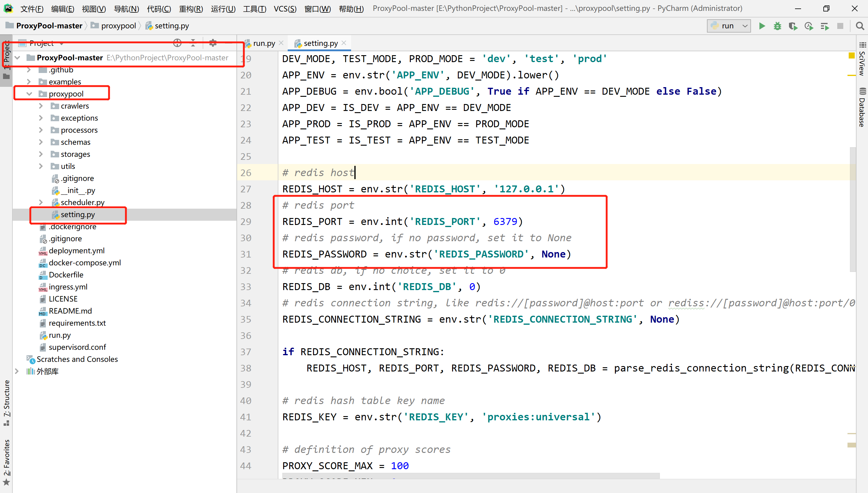The width and height of the screenshot is (868, 493).
Task: Open the Database tool window
Action: point(862,108)
